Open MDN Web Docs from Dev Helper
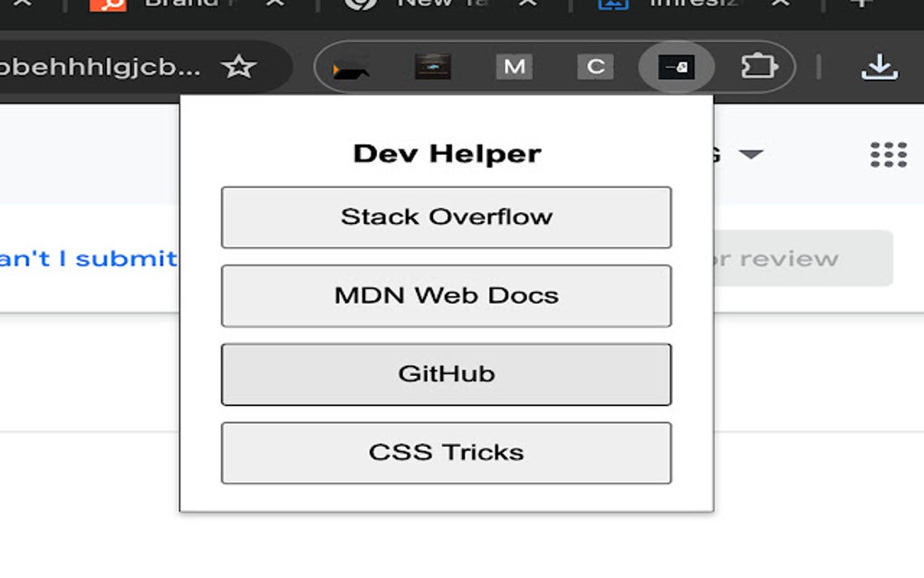 coord(446,296)
